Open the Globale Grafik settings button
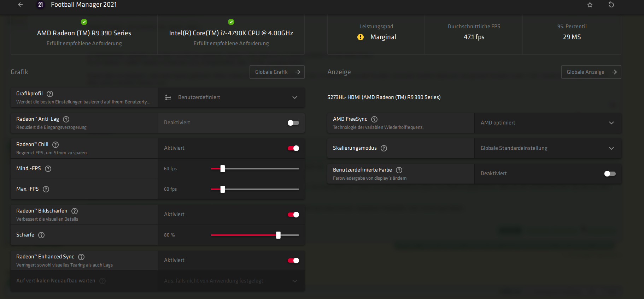The width and height of the screenshot is (644, 299). 277,72
